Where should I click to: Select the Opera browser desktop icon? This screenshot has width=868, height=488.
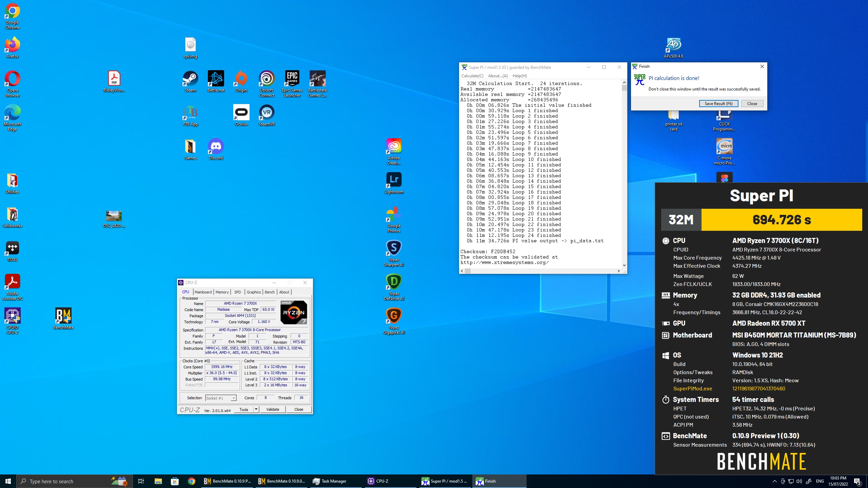click(x=12, y=84)
